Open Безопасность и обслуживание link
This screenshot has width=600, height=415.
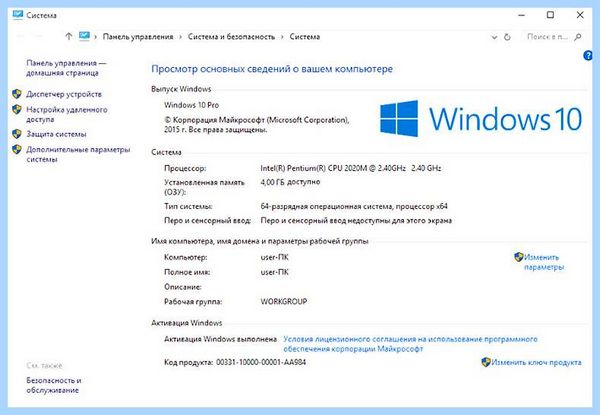click(x=54, y=385)
